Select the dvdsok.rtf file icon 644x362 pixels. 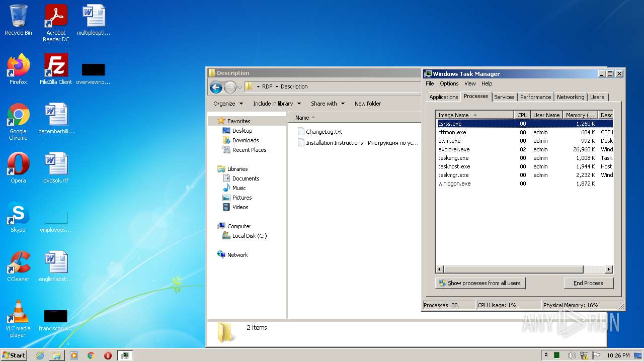pos(56,168)
